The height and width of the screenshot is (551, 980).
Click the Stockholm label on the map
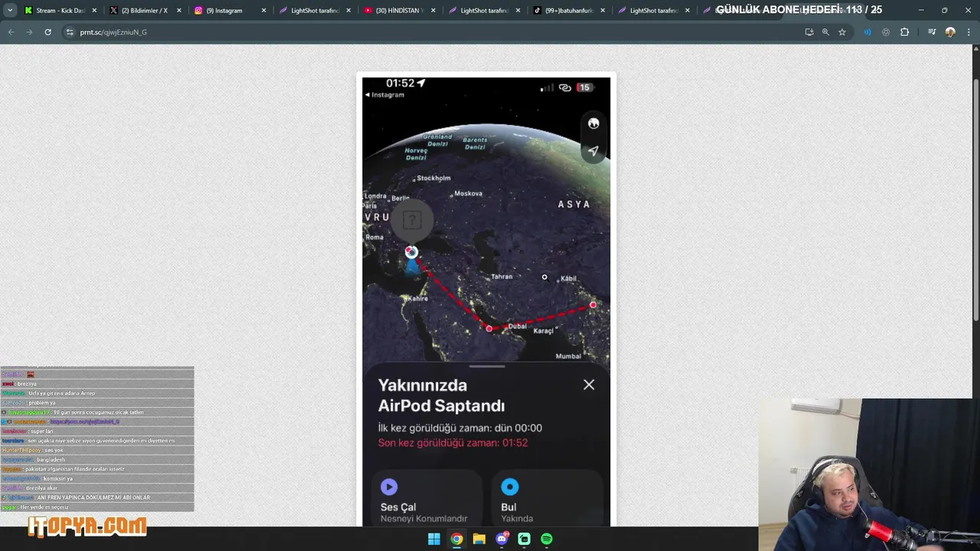[433, 178]
